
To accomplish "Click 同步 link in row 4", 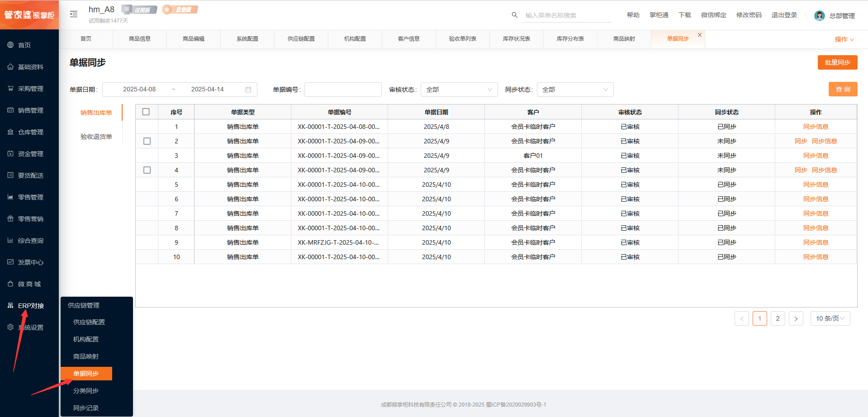I will (801, 170).
